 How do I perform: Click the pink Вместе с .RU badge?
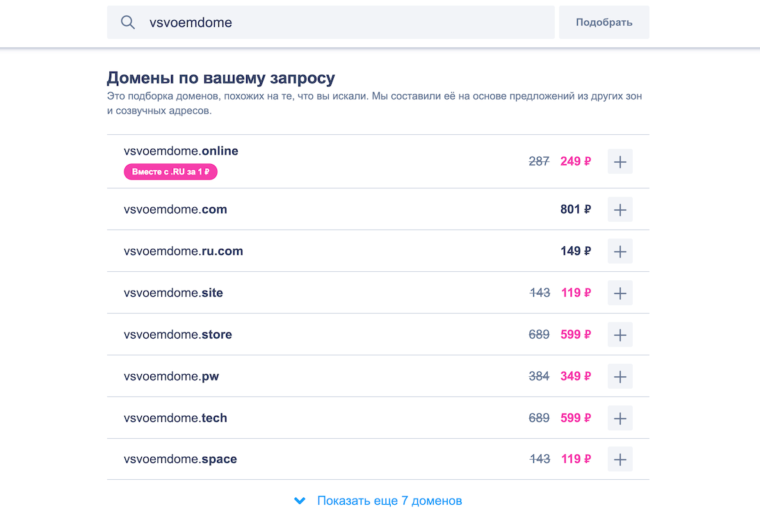pos(170,172)
